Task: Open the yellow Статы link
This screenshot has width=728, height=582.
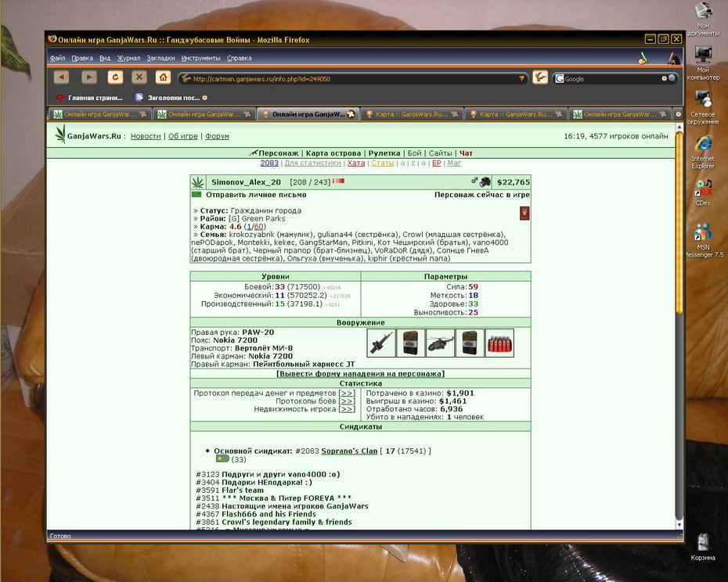Action: [x=383, y=163]
